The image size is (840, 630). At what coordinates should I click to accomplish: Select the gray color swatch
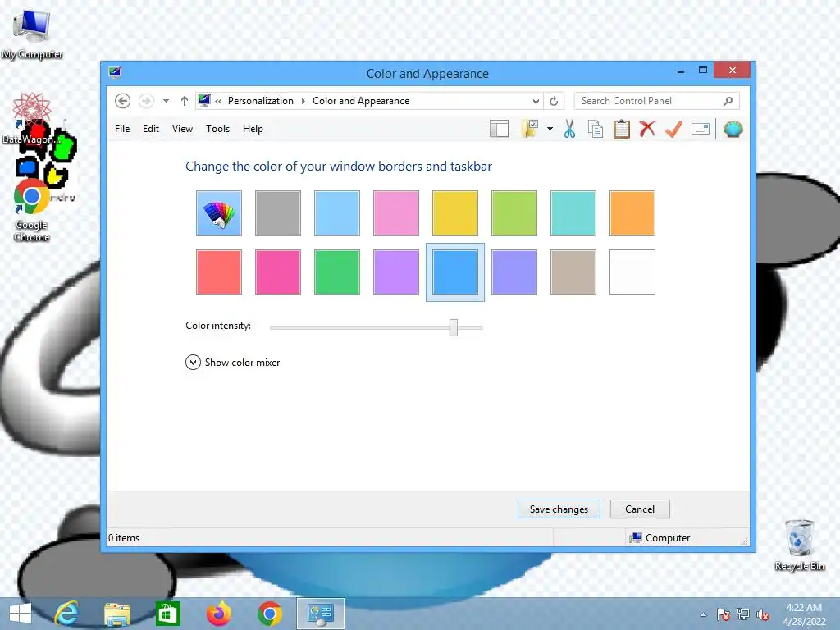coord(278,213)
